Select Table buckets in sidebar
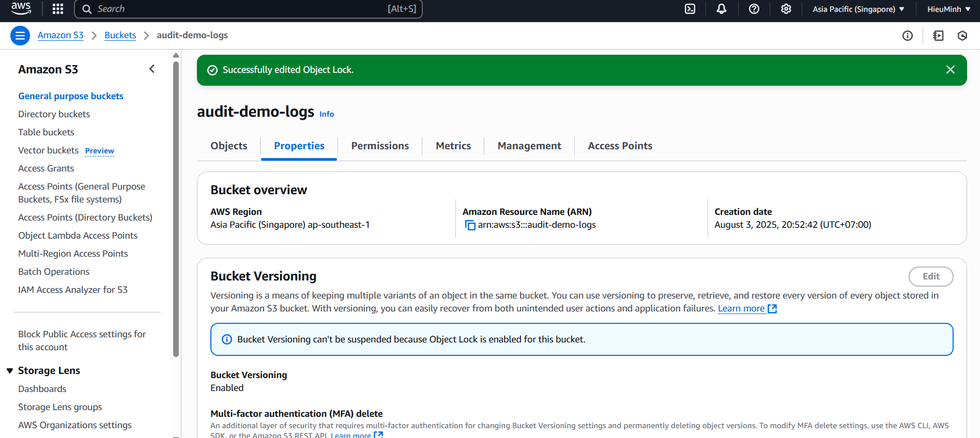 46,132
